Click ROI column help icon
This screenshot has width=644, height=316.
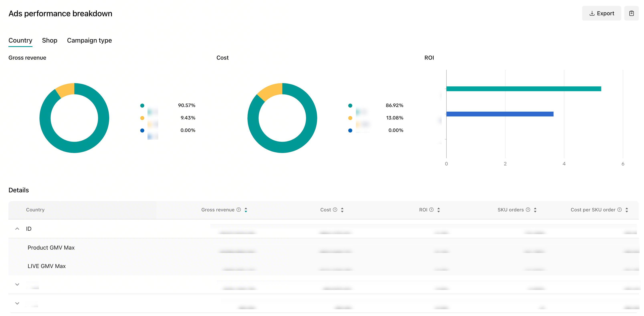click(431, 210)
